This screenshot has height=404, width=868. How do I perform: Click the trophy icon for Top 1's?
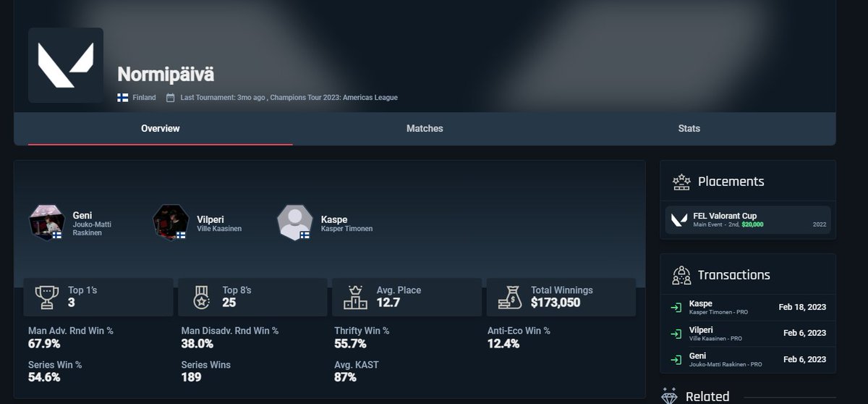click(47, 297)
